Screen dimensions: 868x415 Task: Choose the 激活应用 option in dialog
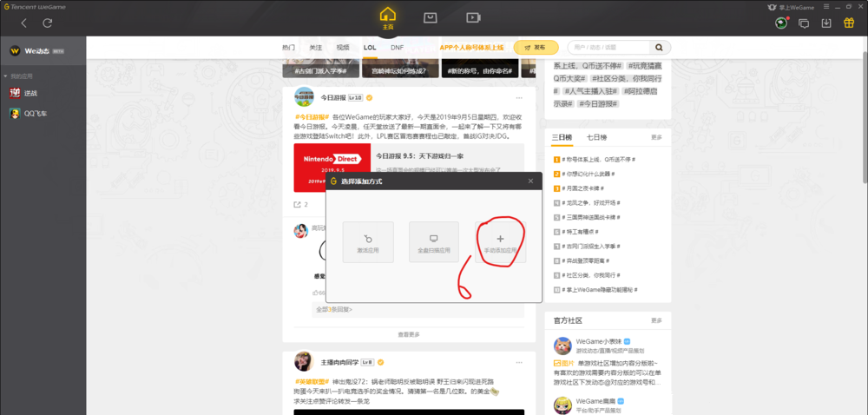pos(368,242)
